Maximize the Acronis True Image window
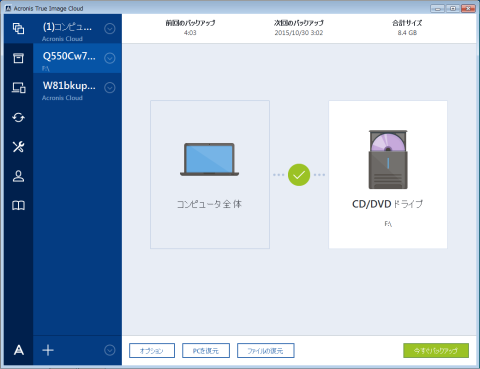Image resolution: width=480 pixels, height=369 pixels. [453, 8]
